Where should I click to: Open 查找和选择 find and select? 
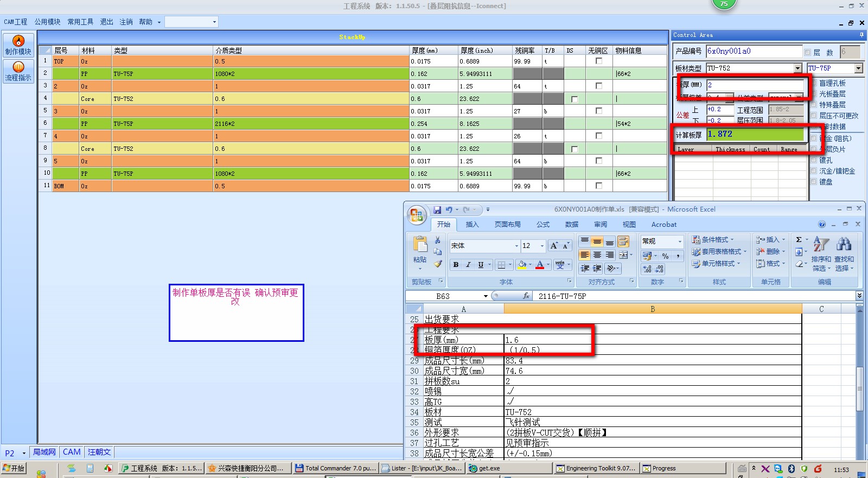[844, 254]
